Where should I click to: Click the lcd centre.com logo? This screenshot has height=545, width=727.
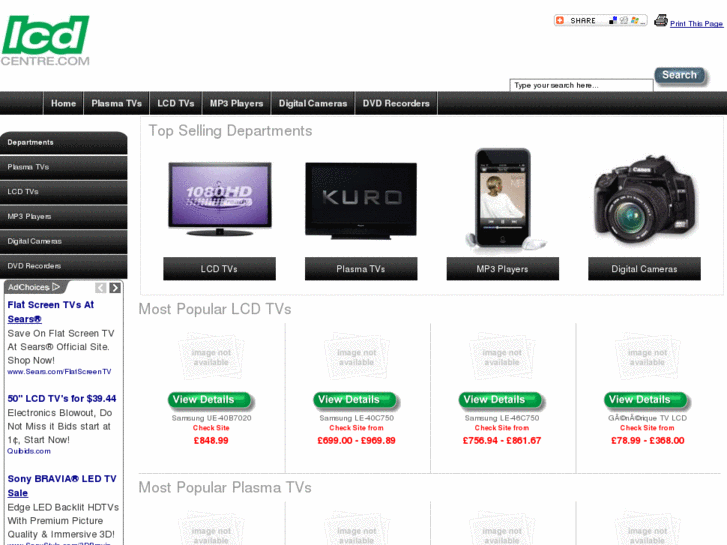[x=45, y=41]
